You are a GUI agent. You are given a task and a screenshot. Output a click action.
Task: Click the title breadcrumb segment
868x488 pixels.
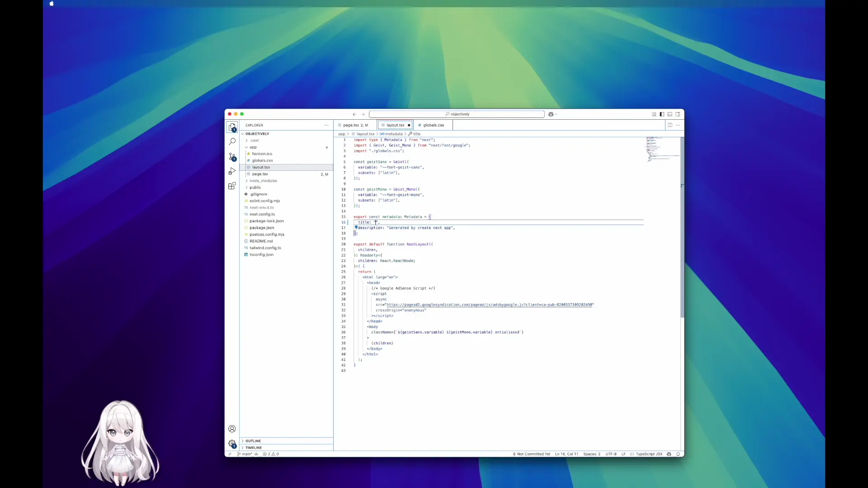pos(415,134)
